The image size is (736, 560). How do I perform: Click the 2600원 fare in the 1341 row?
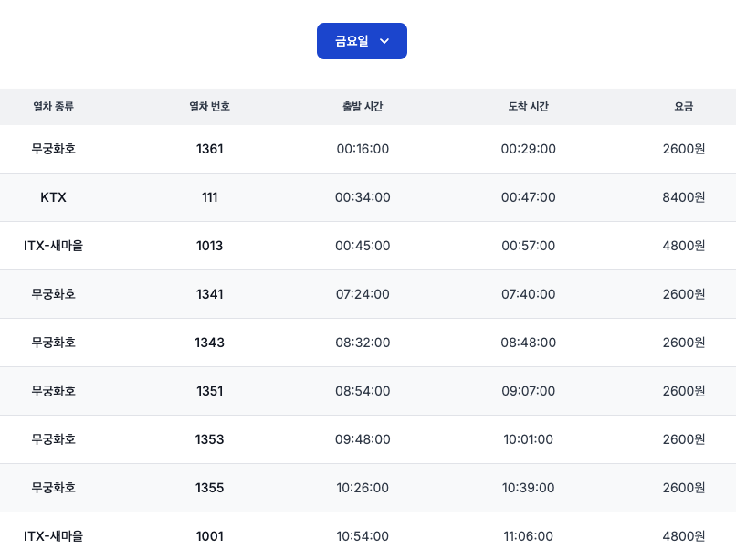click(684, 294)
